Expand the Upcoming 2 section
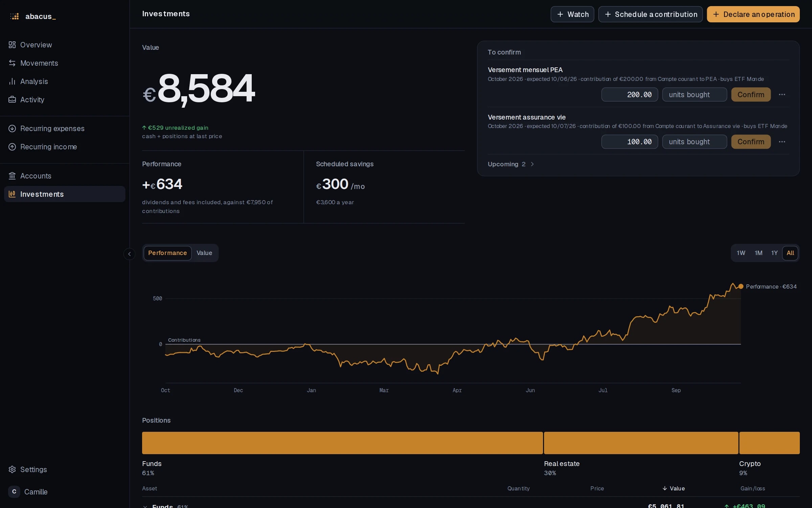 click(511, 164)
